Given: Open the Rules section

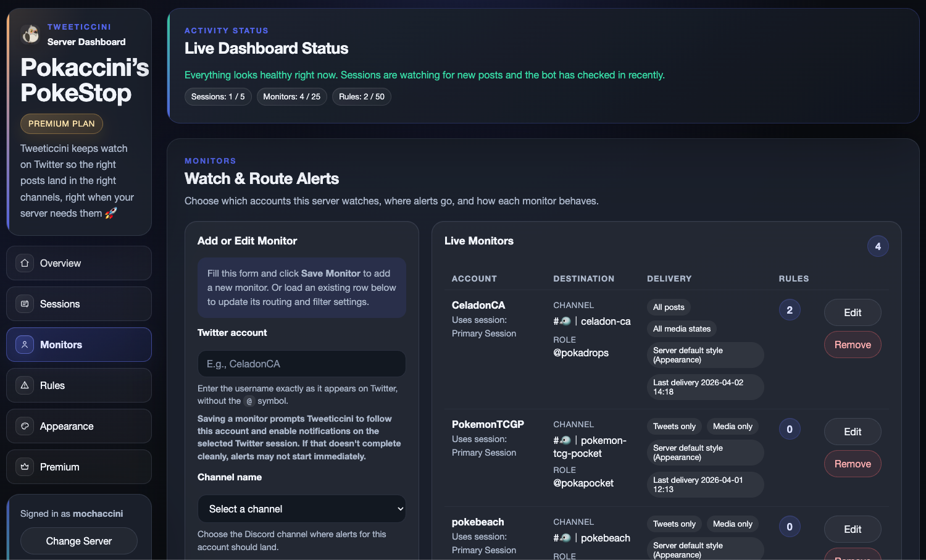Looking at the screenshot, I should tap(79, 385).
